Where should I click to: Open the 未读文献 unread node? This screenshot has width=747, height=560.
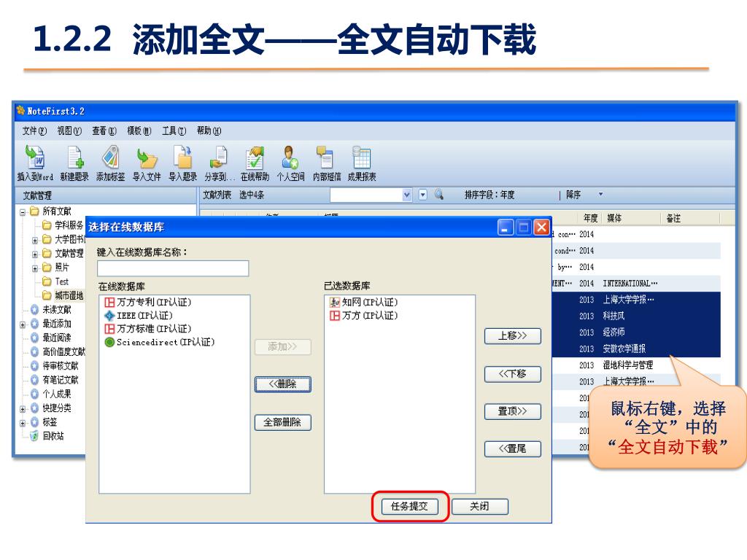pos(51,309)
